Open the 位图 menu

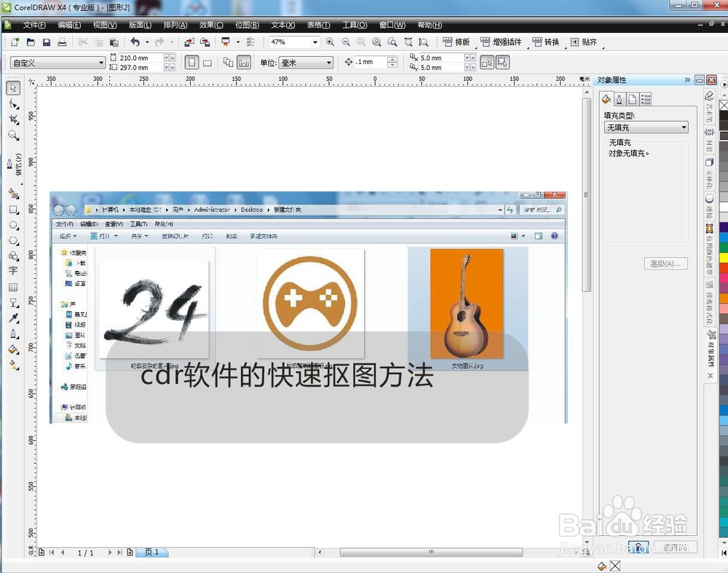(248, 24)
